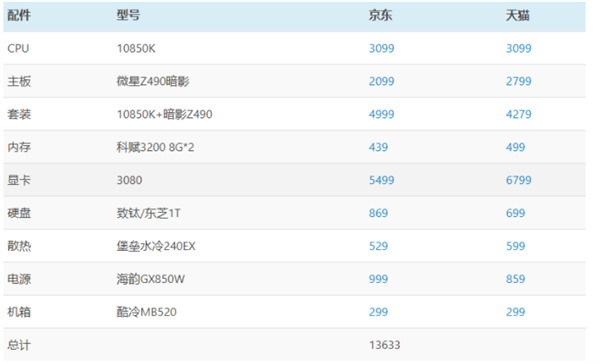Select the 套装 row label
This screenshot has height=364, width=600.
point(19,114)
